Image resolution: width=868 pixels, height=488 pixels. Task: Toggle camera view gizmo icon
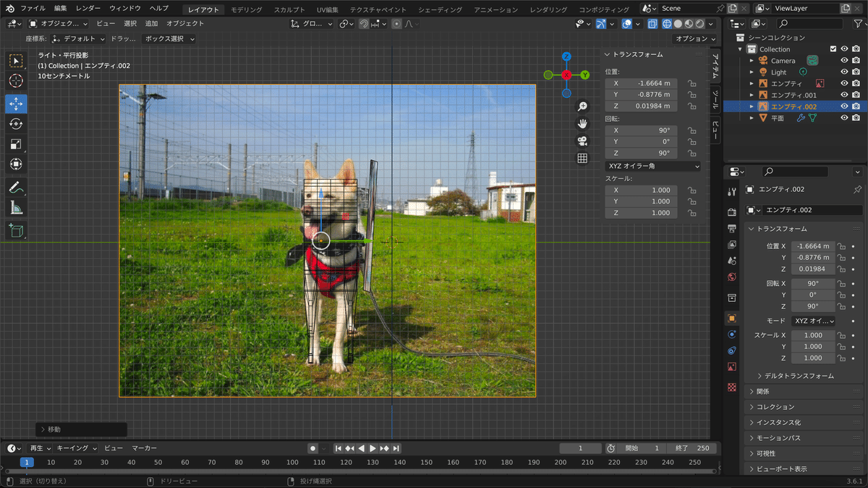click(582, 141)
